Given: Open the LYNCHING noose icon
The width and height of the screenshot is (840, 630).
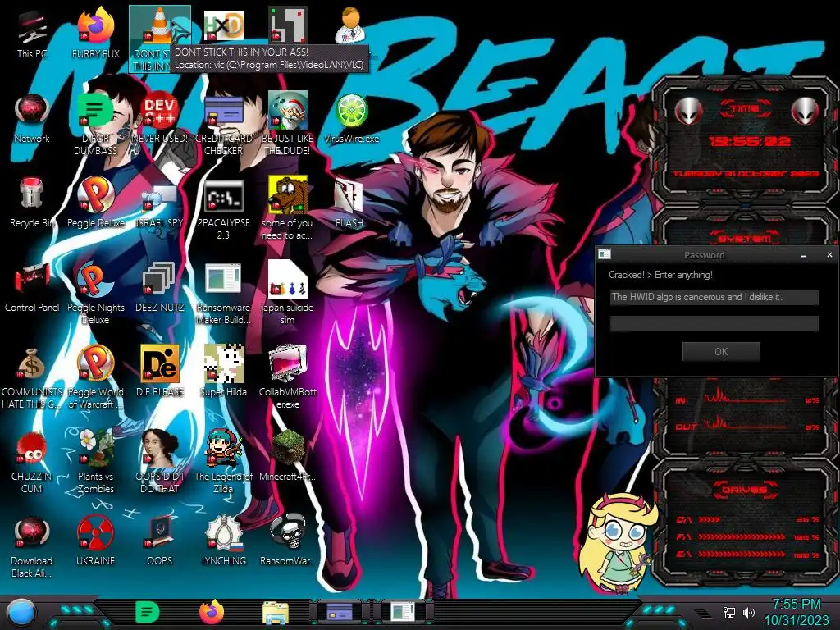Looking at the screenshot, I should tap(223, 541).
